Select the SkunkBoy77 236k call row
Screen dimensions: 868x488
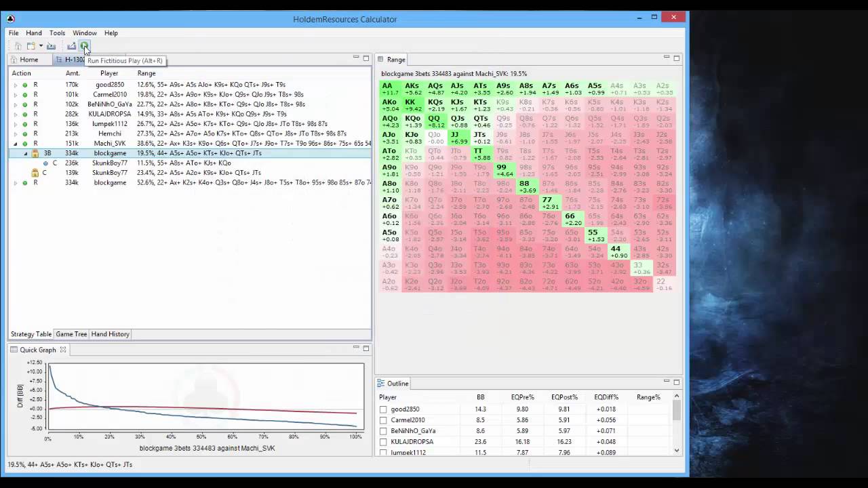pyautogui.click(x=190, y=163)
